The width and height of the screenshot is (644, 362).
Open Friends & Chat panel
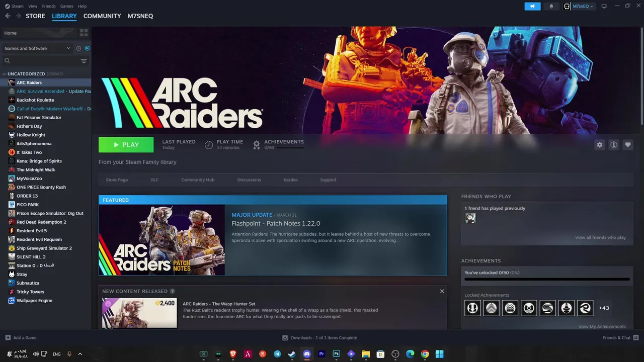tap(620, 338)
